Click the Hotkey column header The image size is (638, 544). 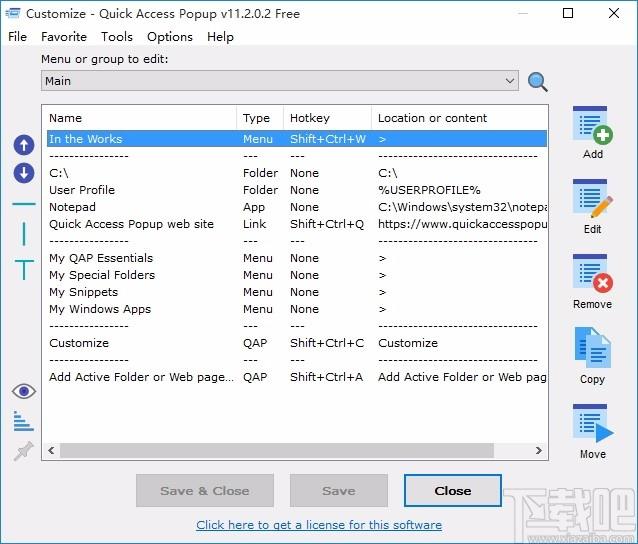pyautogui.click(x=328, y=118)
